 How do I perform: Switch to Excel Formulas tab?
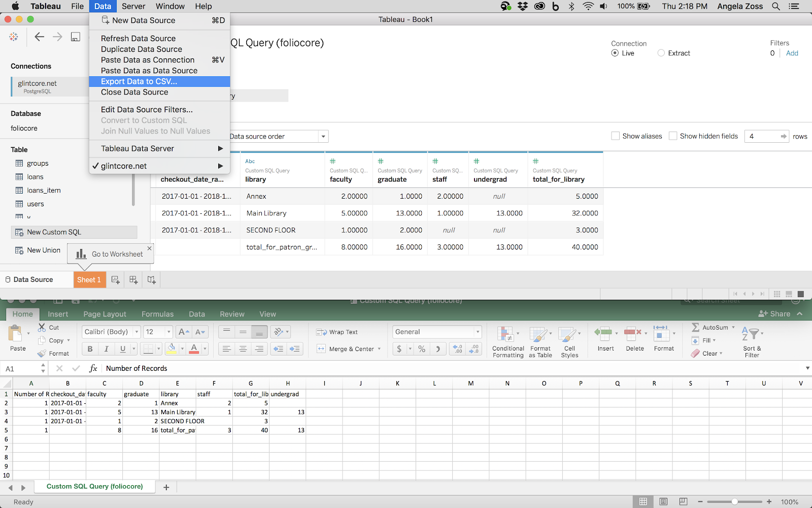click(157, 314)
